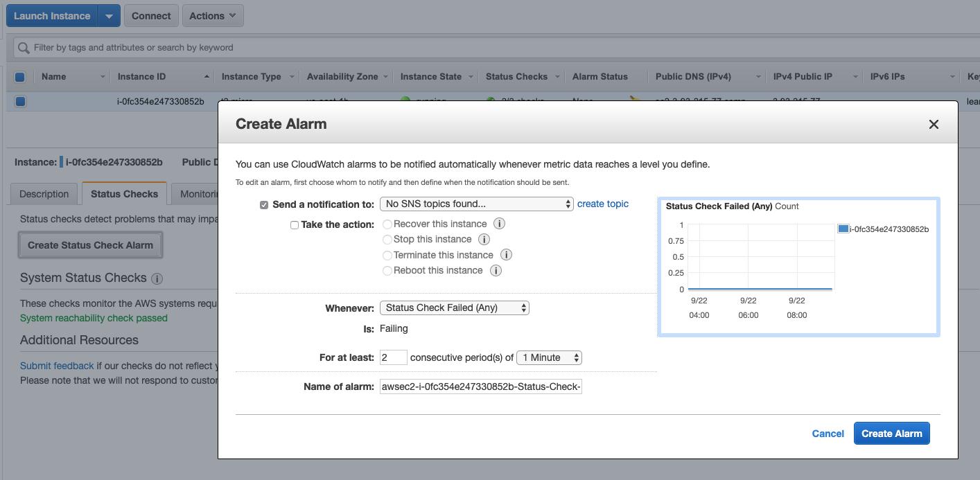The image size is (980, 480).
Task: Click the info icon beside Terminate this instance
Action: [506, 255]
